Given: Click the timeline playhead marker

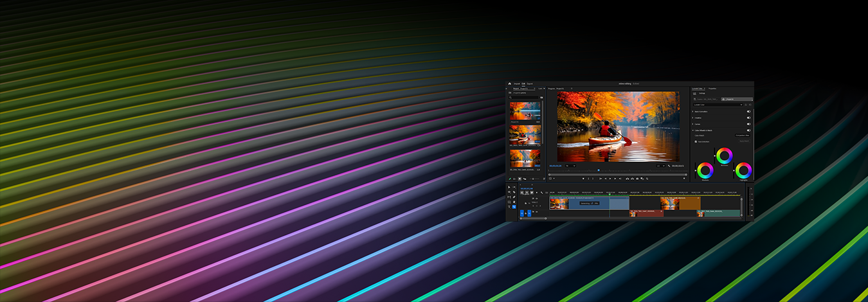Looking at the screenshot, I should coord(610,194).
